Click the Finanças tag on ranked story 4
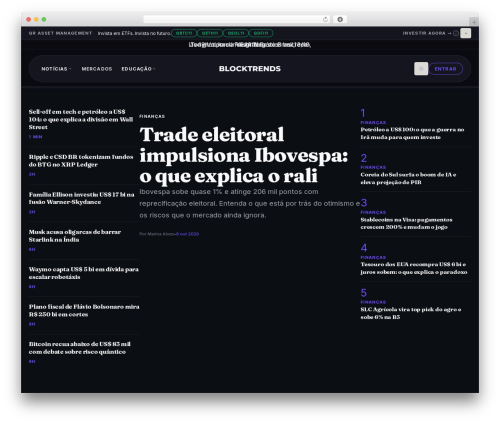The height and width of the screenshot is (423, 500). 373,257
